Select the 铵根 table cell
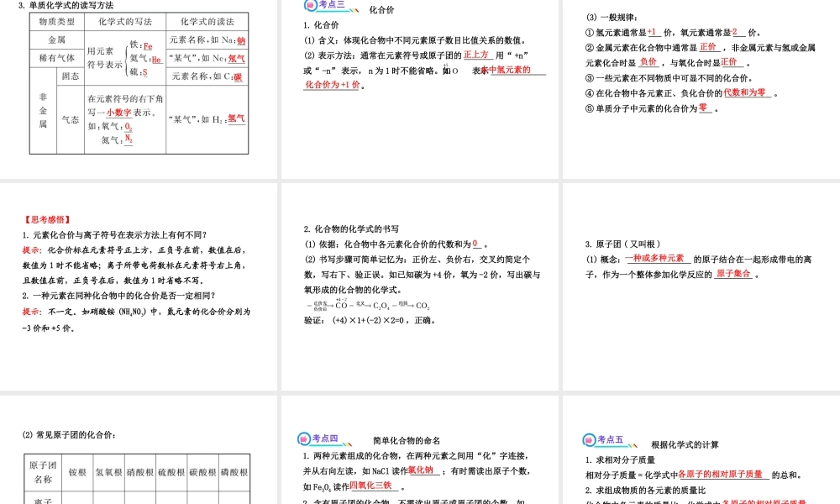840x504 pixels. 77,472
